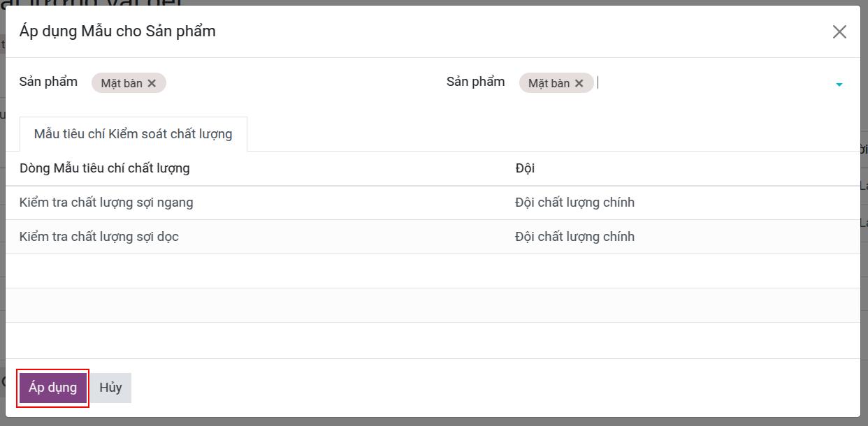Click the Áp dụng button
This screenshot has width=868, height=426.
coord(53,388)
